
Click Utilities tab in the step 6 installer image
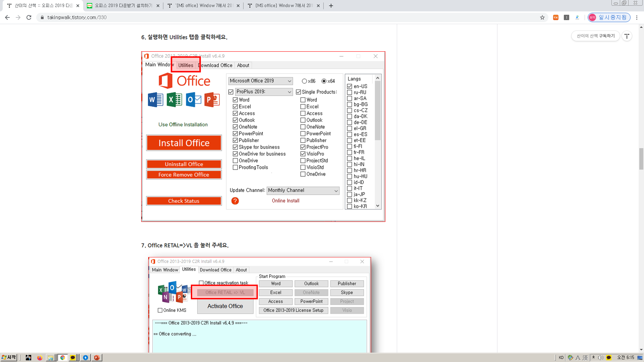click(185, 65)
